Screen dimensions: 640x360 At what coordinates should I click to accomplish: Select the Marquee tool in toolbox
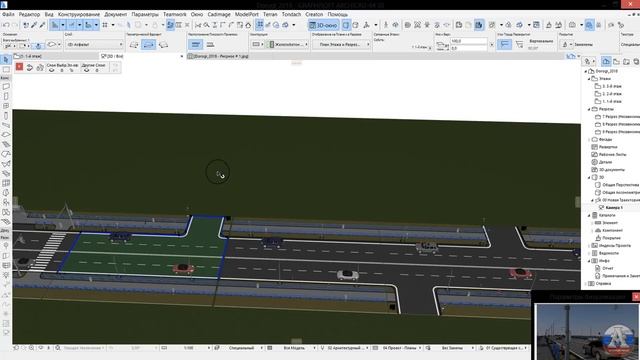click(x=6, y=70)
